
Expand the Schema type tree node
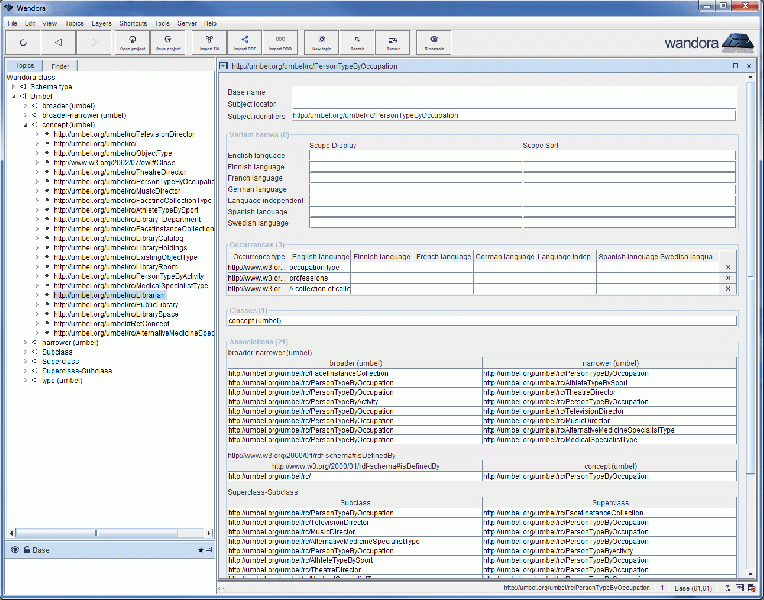pos(14,87)
